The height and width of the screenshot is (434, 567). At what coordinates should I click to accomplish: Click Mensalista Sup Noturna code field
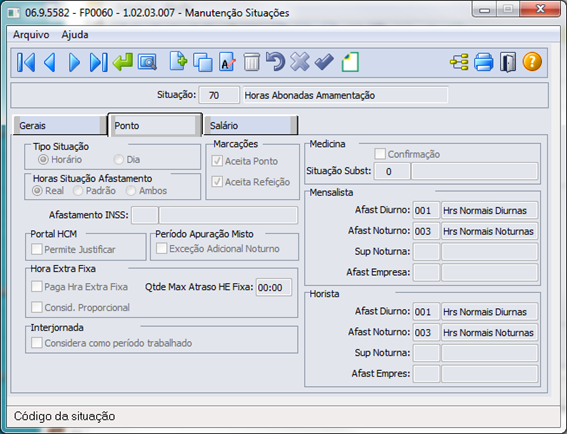tap(426, 251)
